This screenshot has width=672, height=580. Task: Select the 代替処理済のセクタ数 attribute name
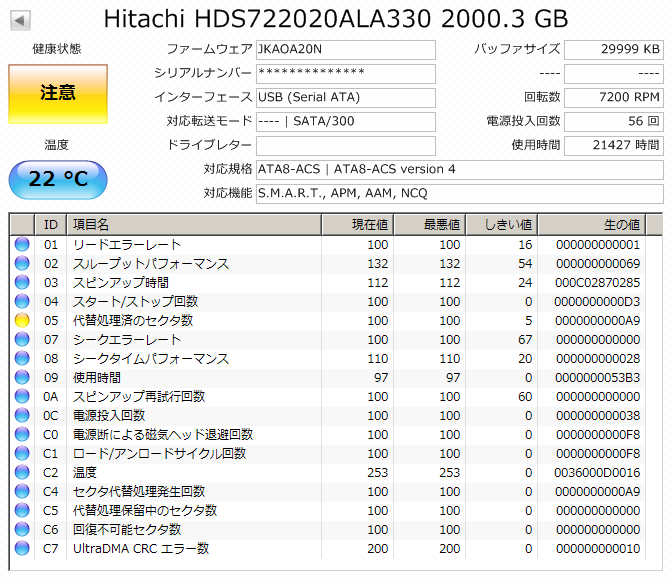tap(133, 320)
